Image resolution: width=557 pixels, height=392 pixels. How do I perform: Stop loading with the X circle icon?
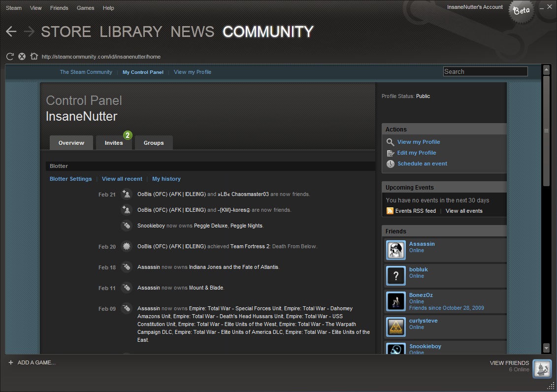(22, 57)
